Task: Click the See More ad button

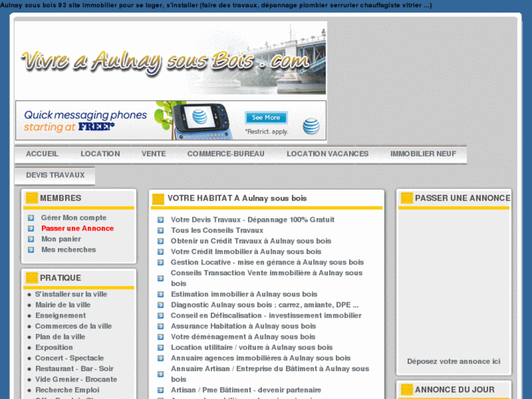Action: (x=266, y=117)
